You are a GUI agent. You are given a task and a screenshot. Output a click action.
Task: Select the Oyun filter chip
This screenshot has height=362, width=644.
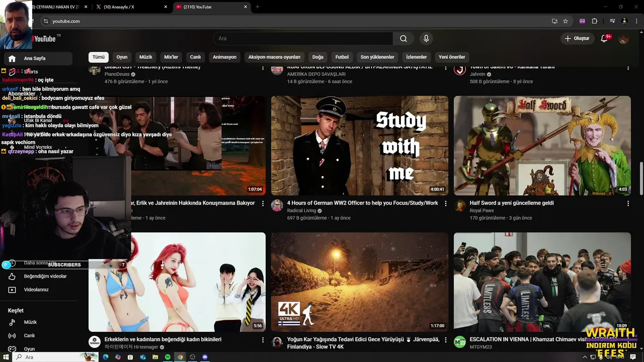coord(122,57)
